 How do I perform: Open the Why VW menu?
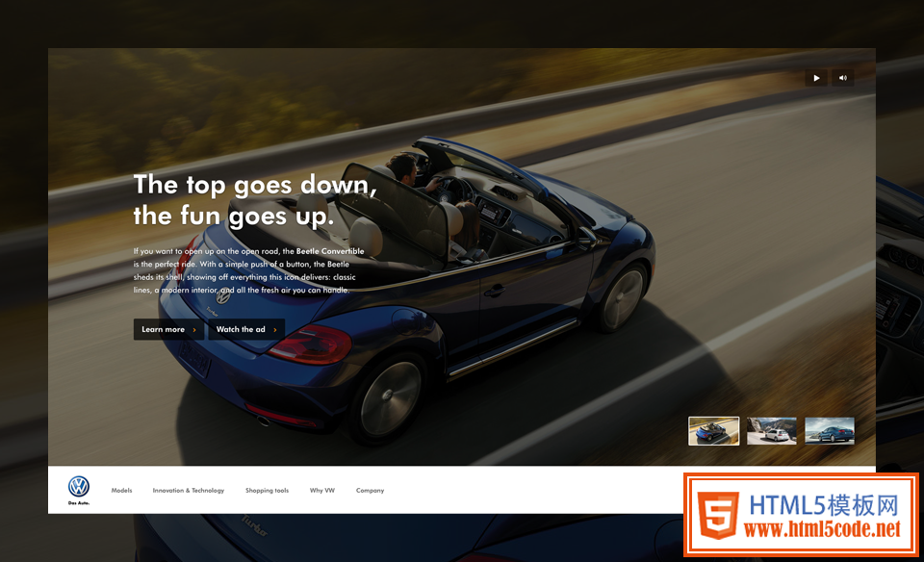[322, 490]
